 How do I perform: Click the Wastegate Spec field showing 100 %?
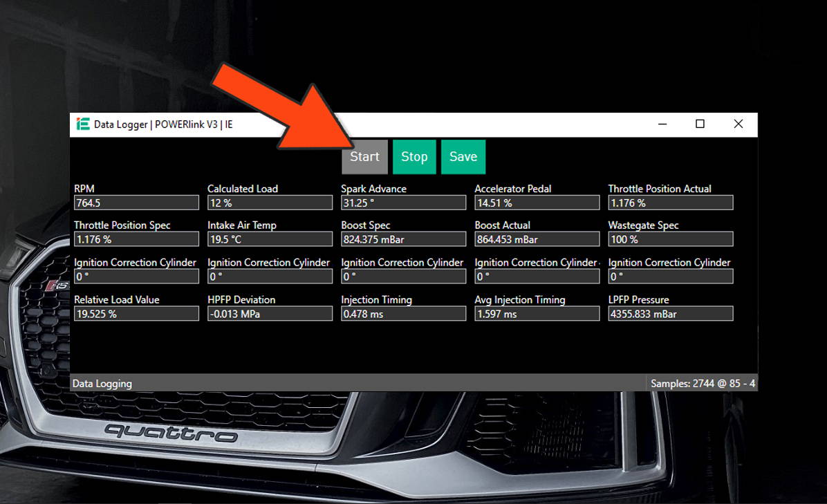pyautogui.click(x=670, y=239)
